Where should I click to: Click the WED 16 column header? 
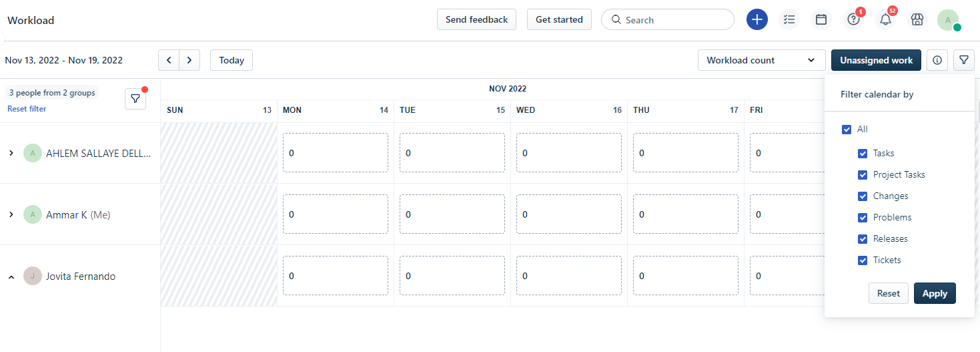click(x=569, y=110)
